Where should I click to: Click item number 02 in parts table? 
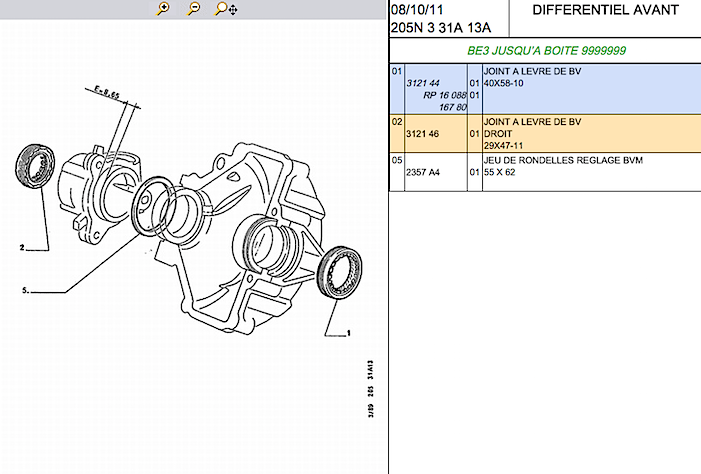(397, 122)
